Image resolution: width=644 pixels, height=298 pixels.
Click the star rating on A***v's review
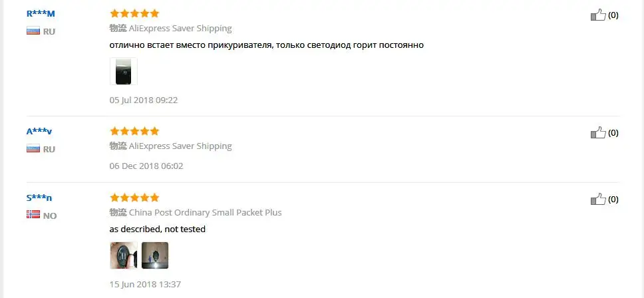(134, 131)
